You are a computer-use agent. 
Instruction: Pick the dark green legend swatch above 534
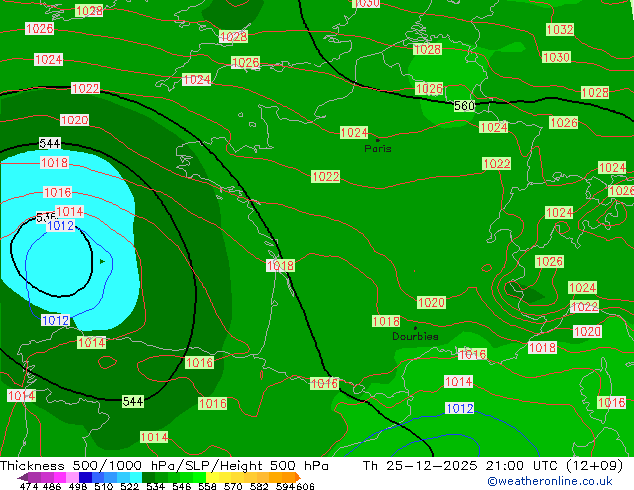148,477
